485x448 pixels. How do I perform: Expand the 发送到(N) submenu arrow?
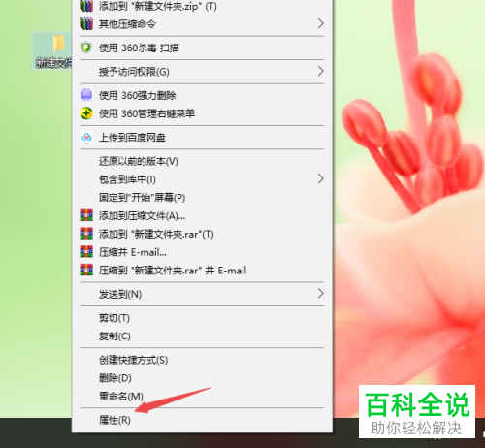pos(320,294)
